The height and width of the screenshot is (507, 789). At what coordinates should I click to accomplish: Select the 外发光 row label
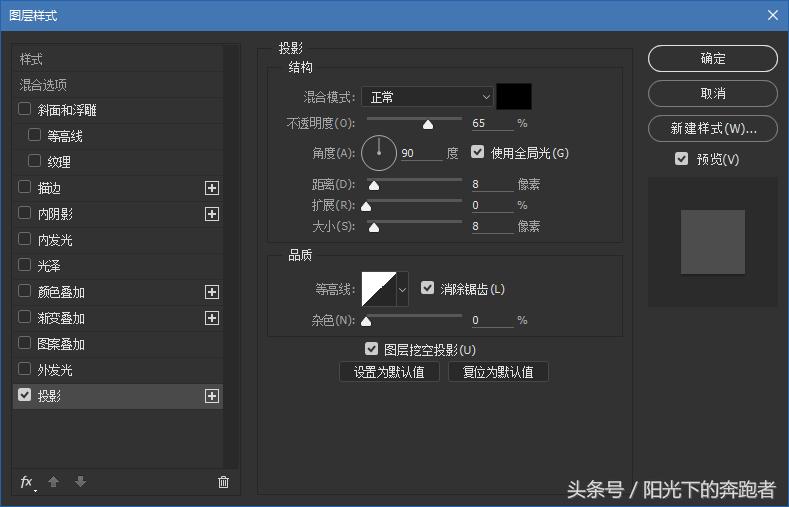point(55,370)
